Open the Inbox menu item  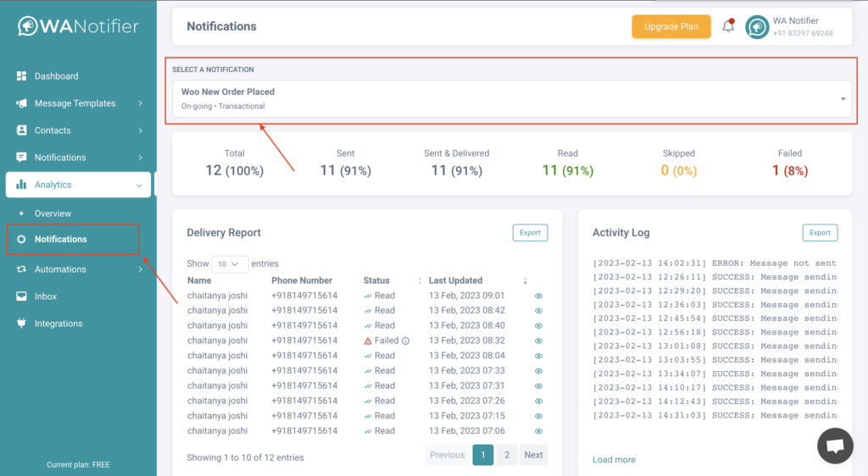coord(46,296)
